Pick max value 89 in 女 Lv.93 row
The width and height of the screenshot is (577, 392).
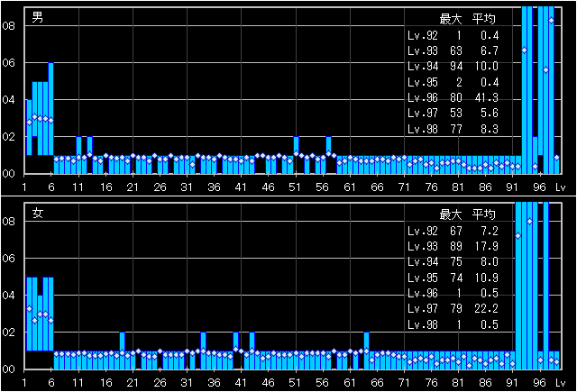click(x=456, y=246)
